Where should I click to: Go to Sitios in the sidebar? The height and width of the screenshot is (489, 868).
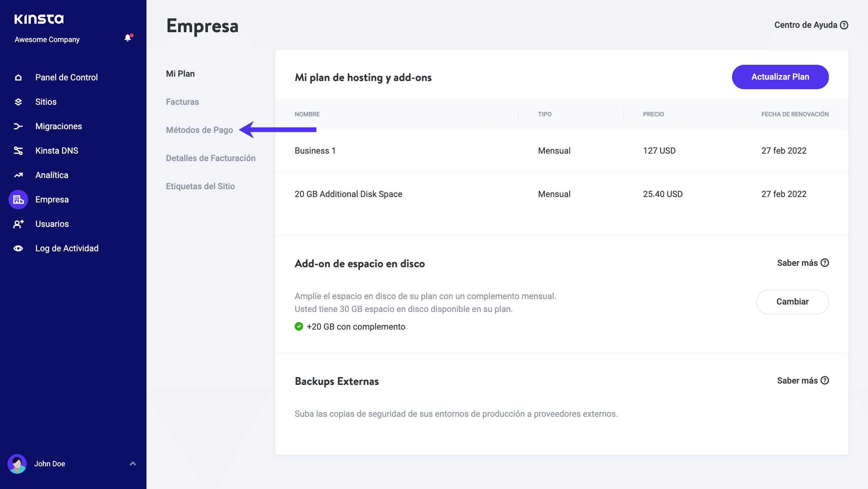(46, 102)
